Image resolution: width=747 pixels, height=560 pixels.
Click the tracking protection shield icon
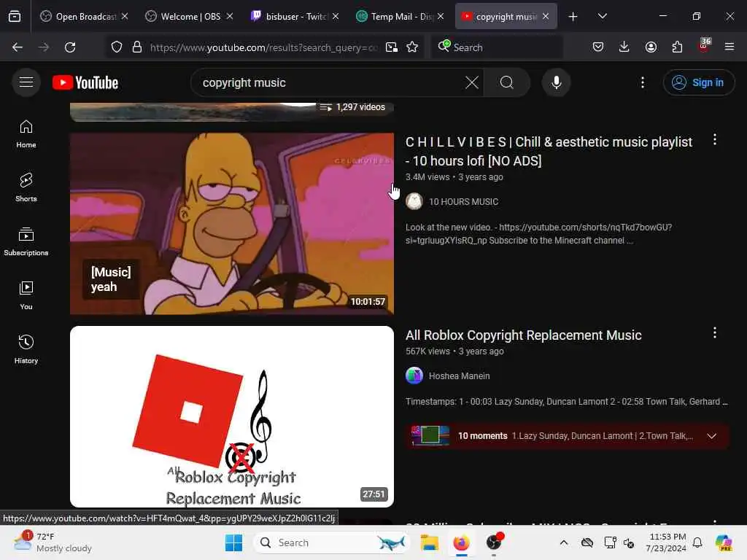point(117,47)
